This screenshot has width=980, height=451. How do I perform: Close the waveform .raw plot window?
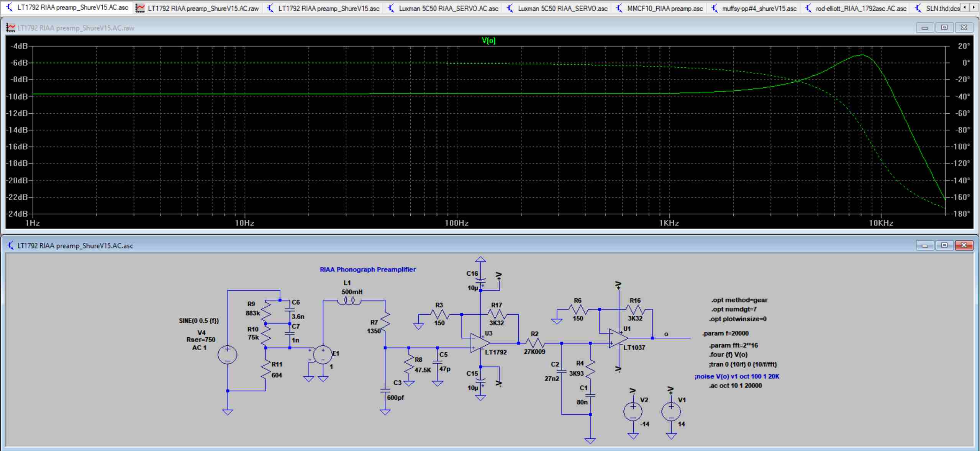point(964,28)
